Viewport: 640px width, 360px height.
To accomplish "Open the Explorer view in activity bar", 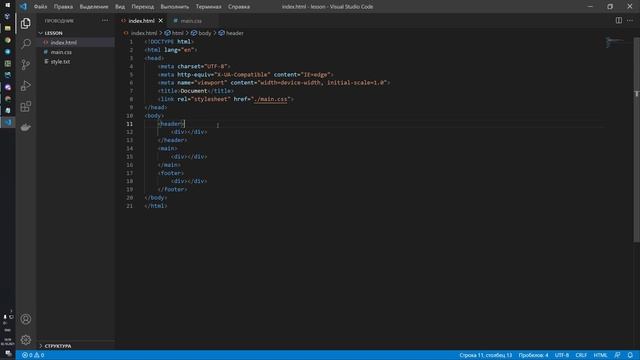I will [x=26, y=23].
